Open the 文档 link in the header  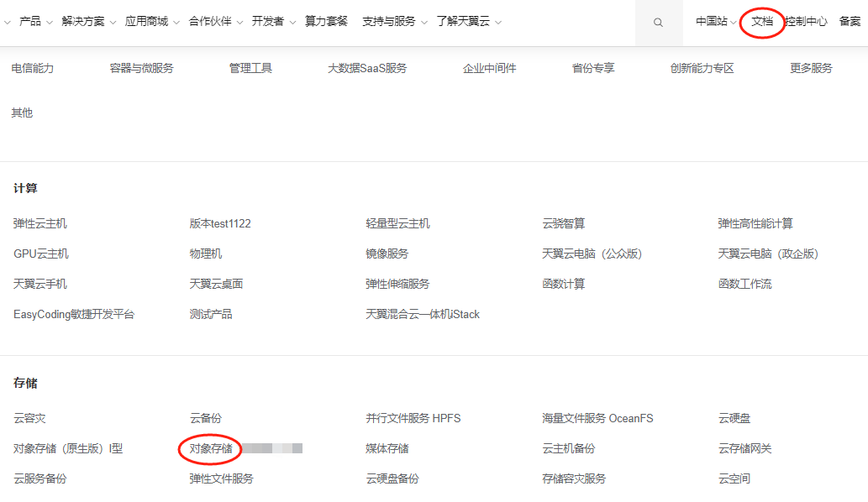pyautogui.click(x=762, y=22)
